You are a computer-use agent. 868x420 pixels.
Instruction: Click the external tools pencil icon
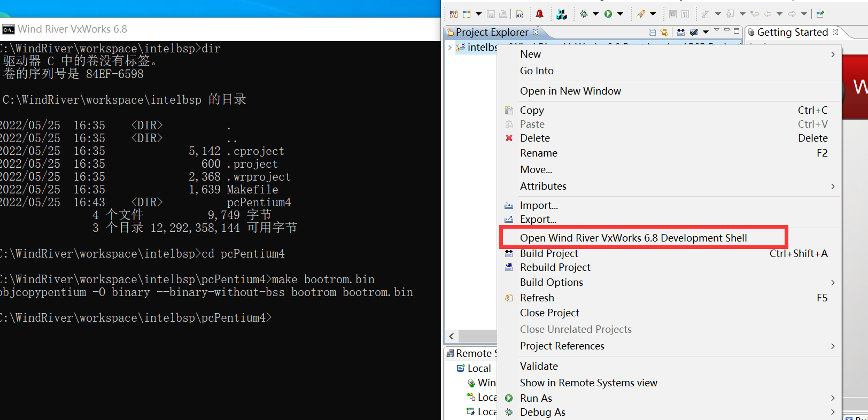(641, 14)
